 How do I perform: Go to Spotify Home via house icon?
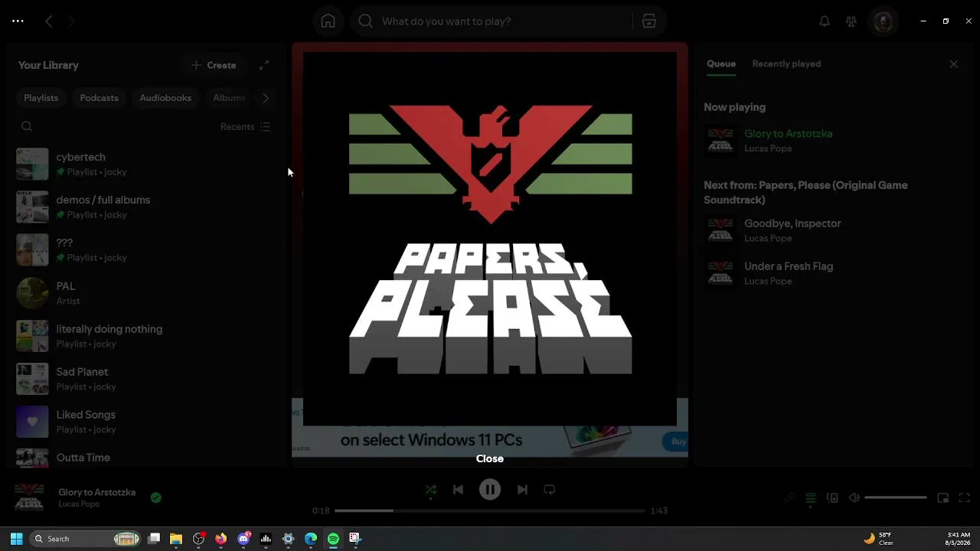[328, 21]
